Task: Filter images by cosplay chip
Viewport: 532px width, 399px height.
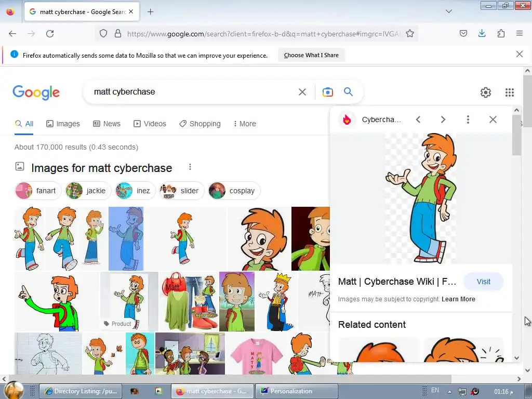Action: point(234,191)
